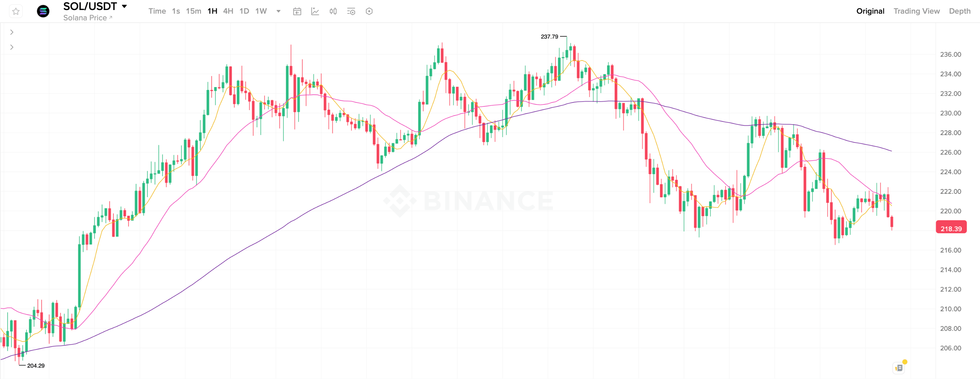This screenshot has width=980, height=379.
Task: Select the 15m interval
Action: pos(193,11)
